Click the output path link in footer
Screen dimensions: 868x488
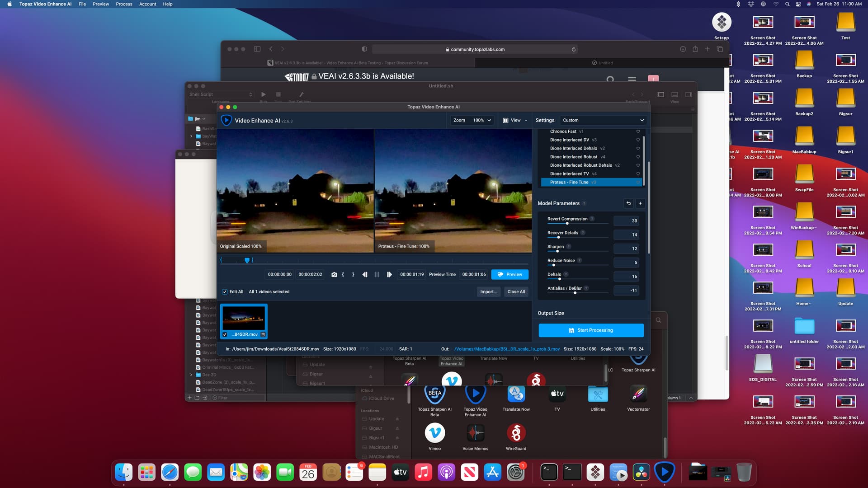point(506,349)
